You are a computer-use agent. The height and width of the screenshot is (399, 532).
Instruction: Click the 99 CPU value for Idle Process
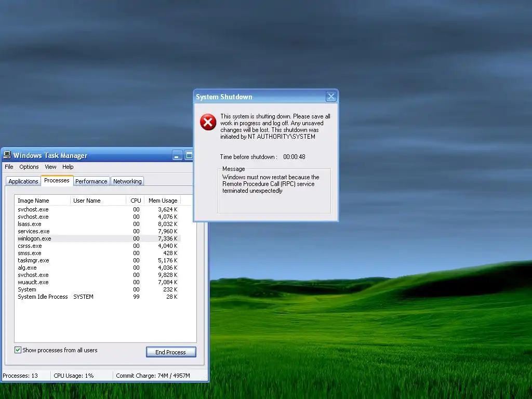(x=136, y=297)
